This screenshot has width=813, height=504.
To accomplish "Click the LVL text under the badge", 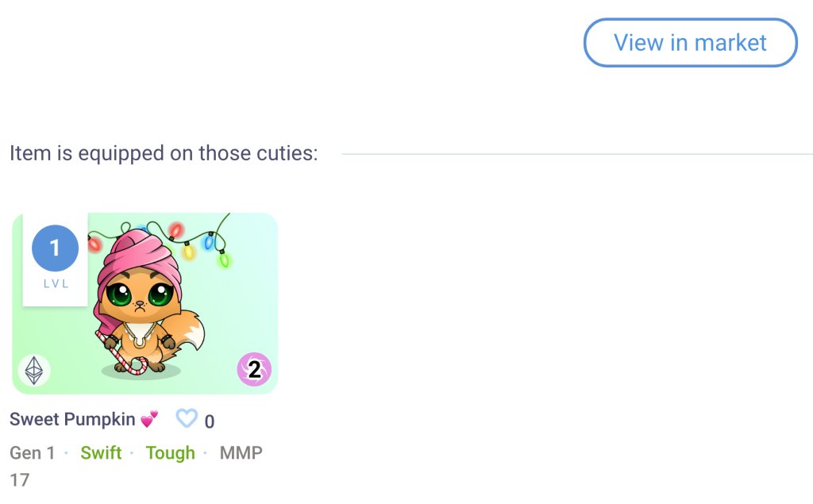I will pos(56,284).
